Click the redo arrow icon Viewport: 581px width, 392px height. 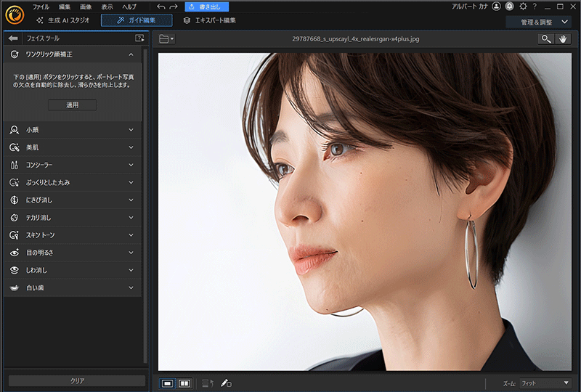tap(174, 7)
